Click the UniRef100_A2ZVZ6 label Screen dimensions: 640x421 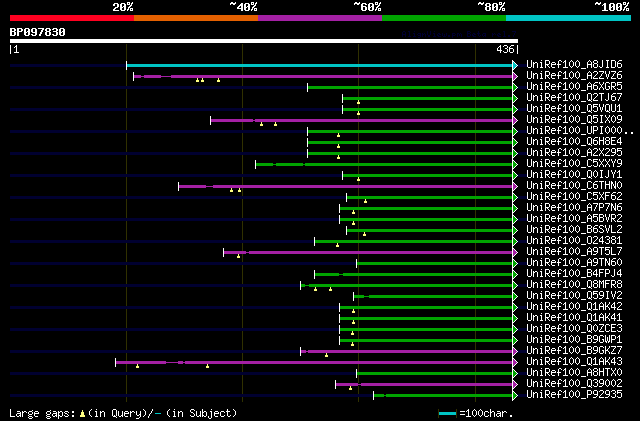[x=574, y=76]
